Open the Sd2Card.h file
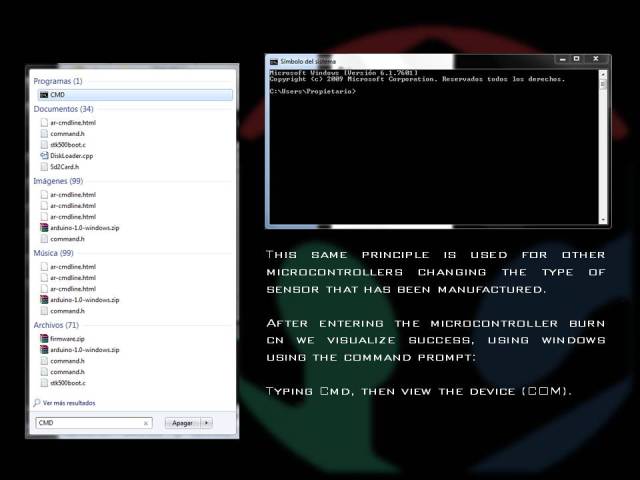Image resolution: width=640 pixels, height=480 pixels. (x=60, y=167)
